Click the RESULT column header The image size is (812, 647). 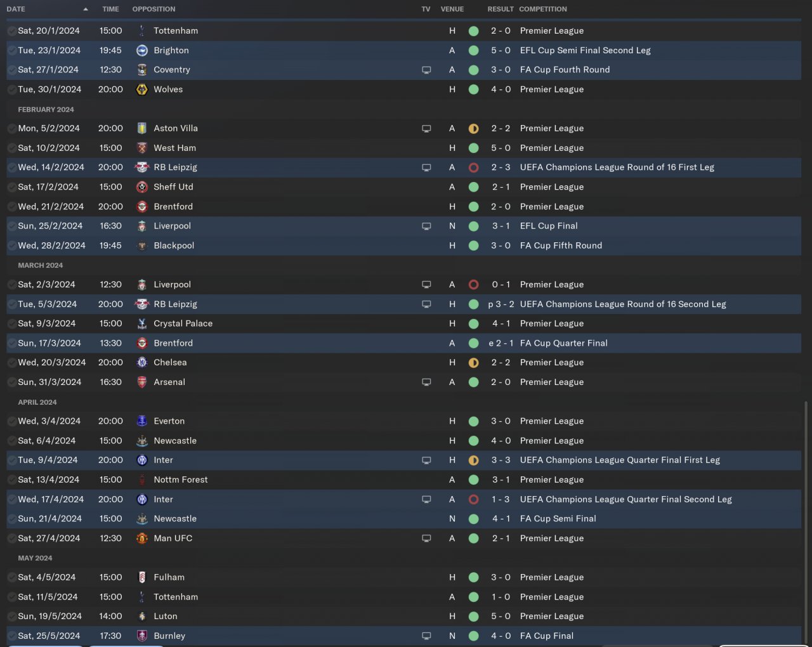tap(500, 9)
